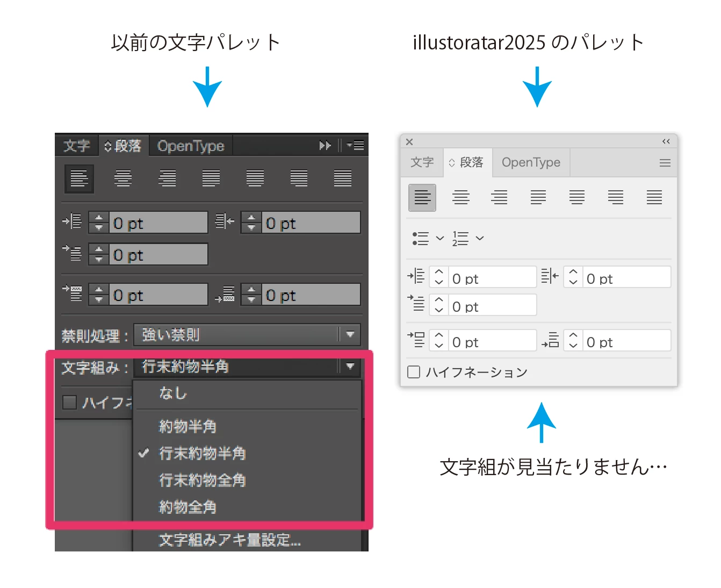Select align left icon in light 2025 panel
Image resolution: width=721 pixels, height=588 pixels.
(422, 198)
